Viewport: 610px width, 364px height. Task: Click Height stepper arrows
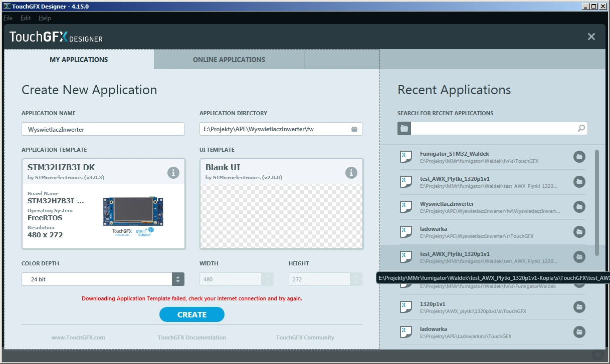(356, 279)
